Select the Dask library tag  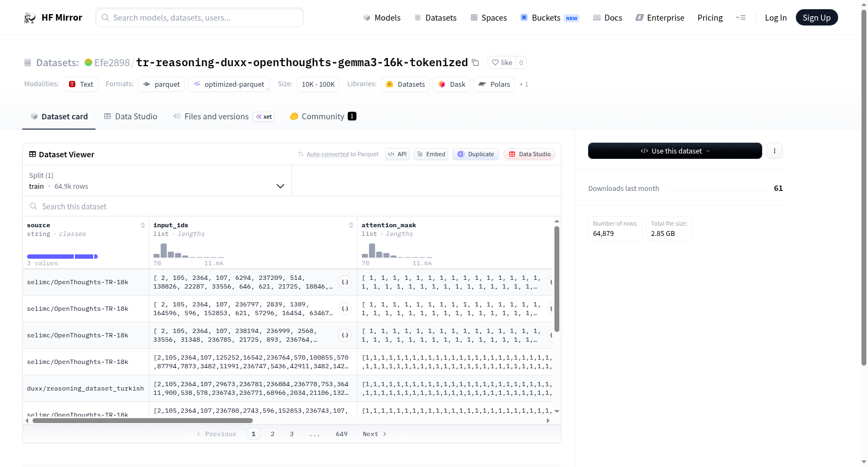click(x=451, y=84)
